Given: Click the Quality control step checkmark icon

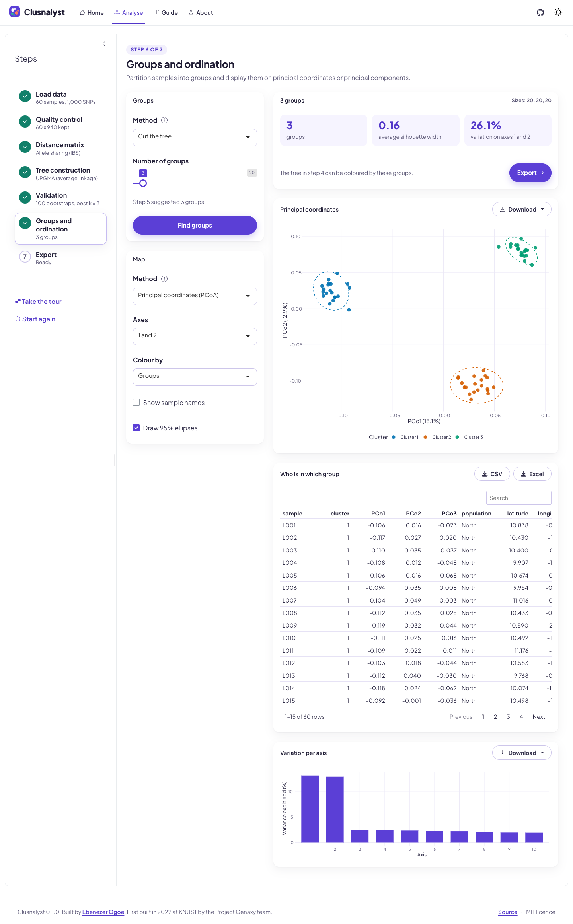Looking at the screenshot, I should coord(25,122).
